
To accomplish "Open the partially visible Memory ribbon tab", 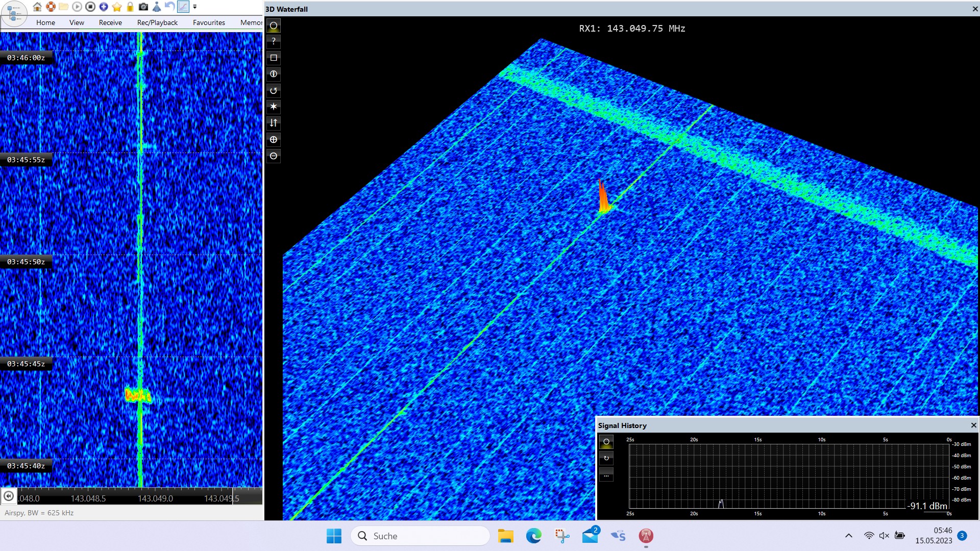I will (251, 22).
